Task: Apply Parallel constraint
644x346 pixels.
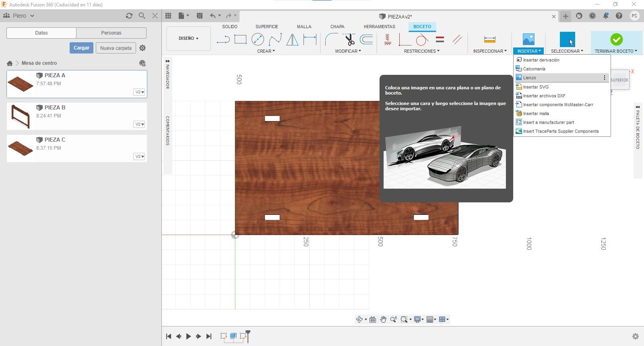Action: (457, 39)
